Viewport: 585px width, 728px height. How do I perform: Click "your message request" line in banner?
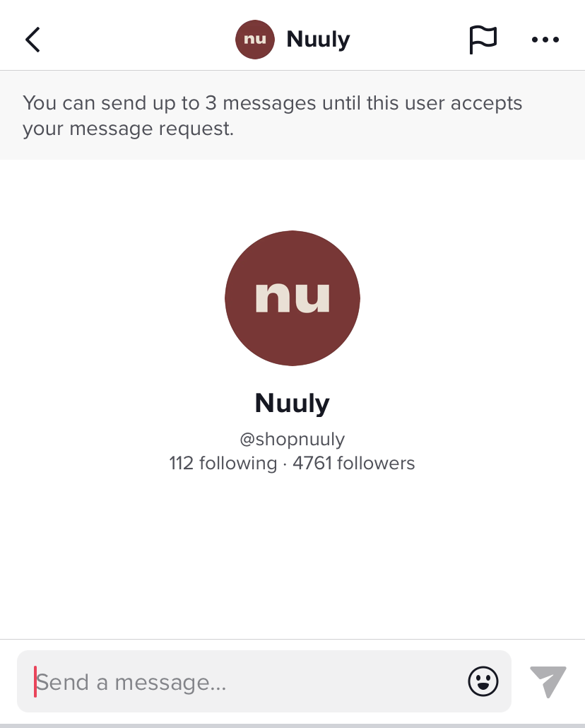coord(128,129)
